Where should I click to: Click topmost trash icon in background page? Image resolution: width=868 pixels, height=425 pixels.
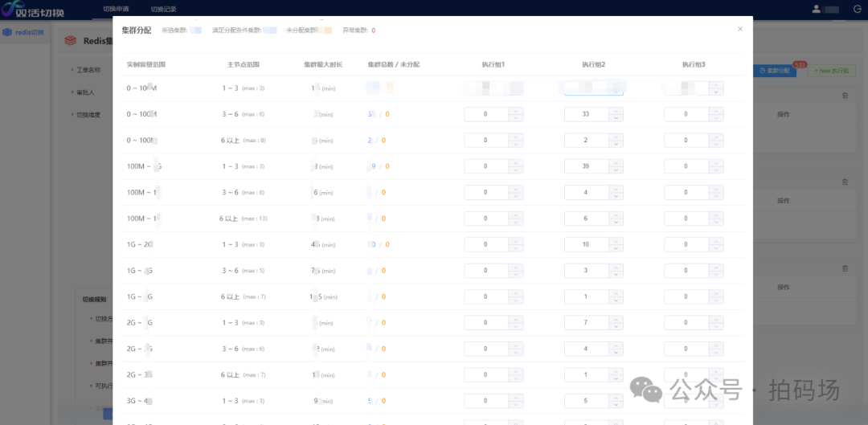pos(845,95)
